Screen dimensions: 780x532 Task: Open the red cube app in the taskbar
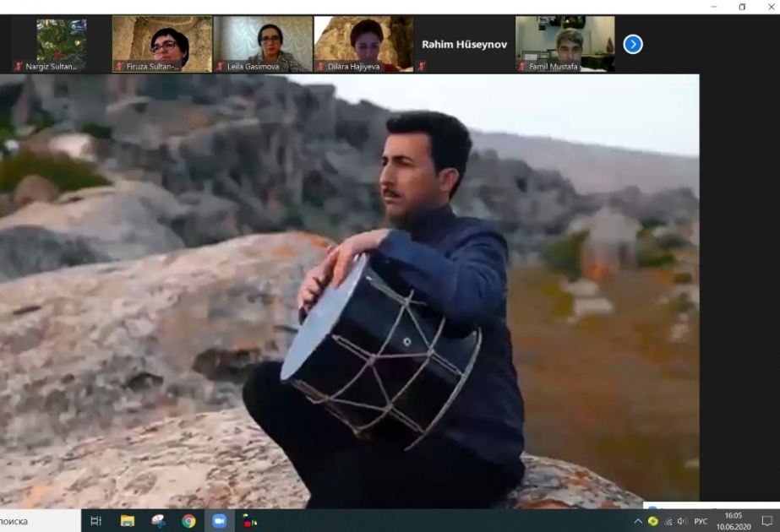click(250, 520)
